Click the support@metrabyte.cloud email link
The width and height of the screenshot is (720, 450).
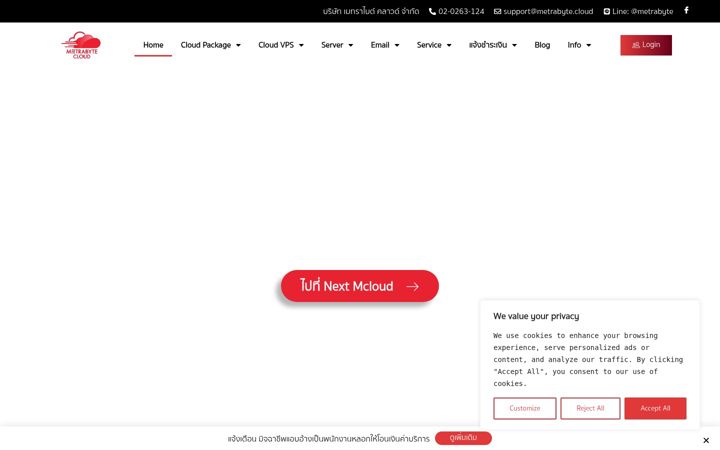[543, 11]
